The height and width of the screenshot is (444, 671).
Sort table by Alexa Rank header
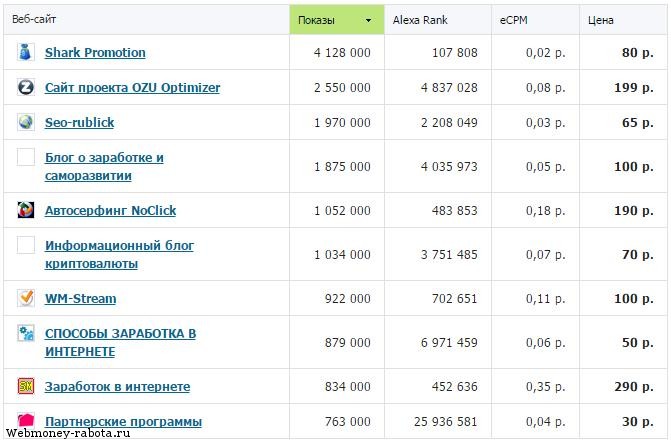[438, 20]
